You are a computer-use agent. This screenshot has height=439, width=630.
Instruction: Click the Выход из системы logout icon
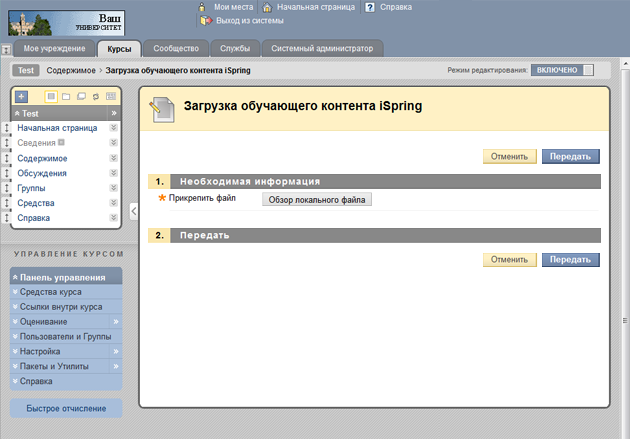pos(206,20)
